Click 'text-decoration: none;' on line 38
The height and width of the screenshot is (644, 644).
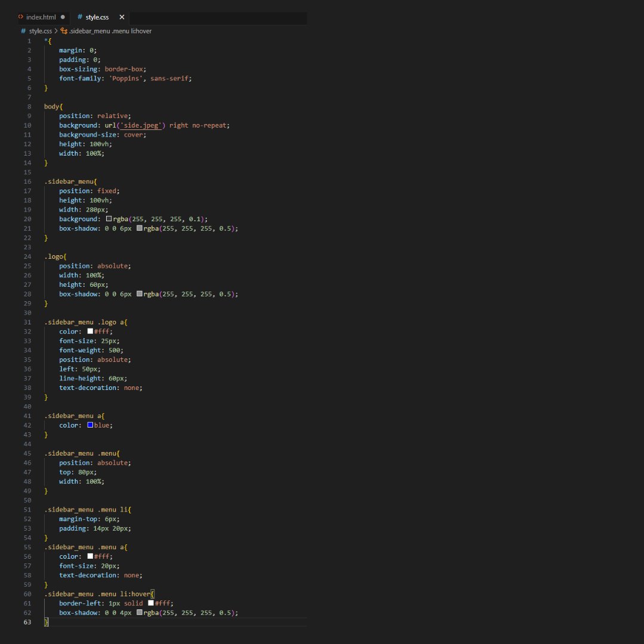tap(101, 388)
